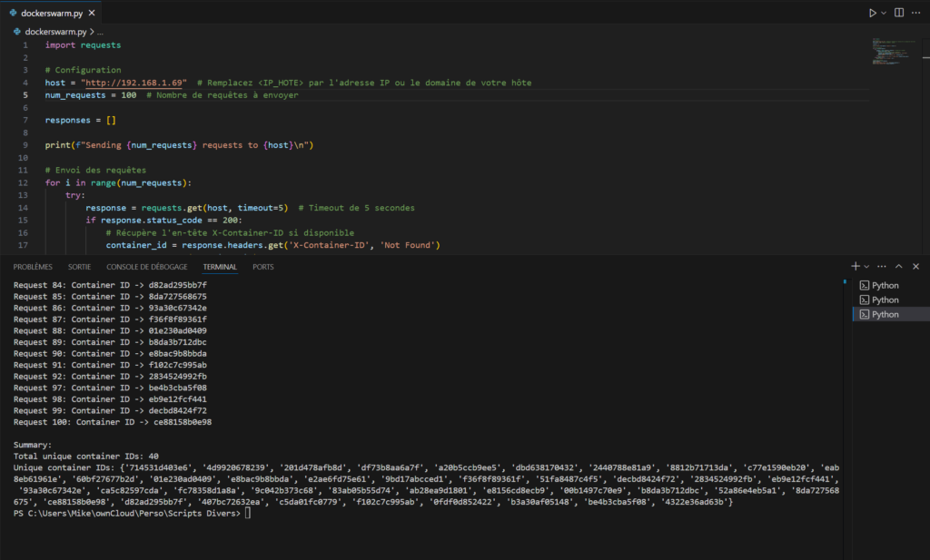Click the editor vertical scrollbar

925,145
